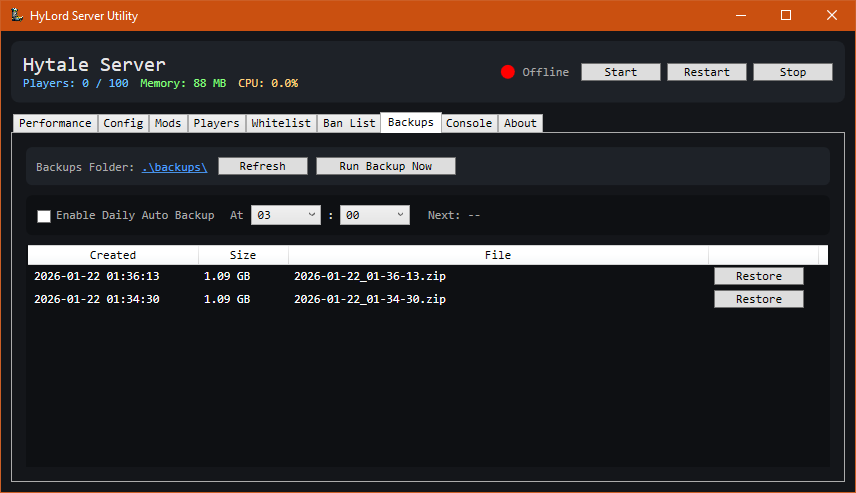The height and width of the screenshot is (493, 856).
Task: Sort by the Size column header
Action: tap(243, 255)
